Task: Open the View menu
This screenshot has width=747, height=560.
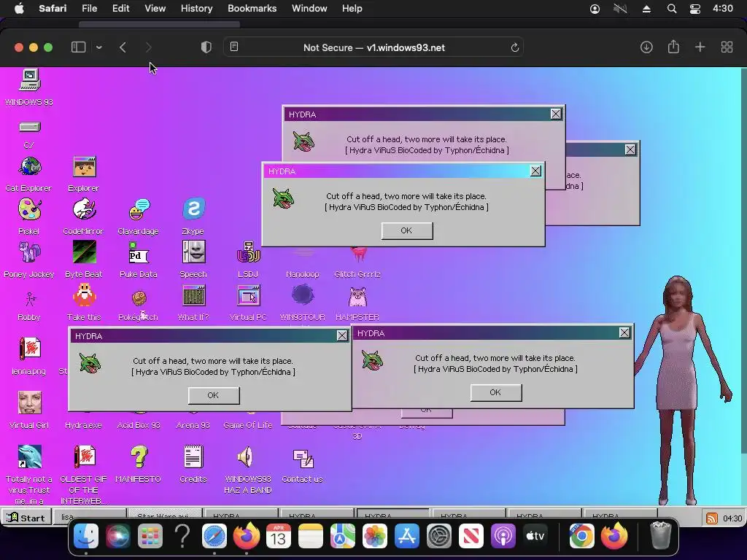Action: click(x=155, y=9)
